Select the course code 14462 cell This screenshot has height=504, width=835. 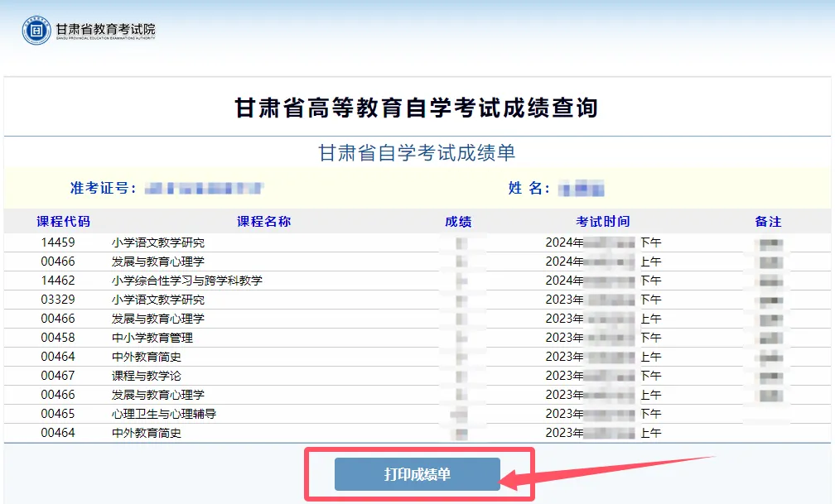point(58,281)
